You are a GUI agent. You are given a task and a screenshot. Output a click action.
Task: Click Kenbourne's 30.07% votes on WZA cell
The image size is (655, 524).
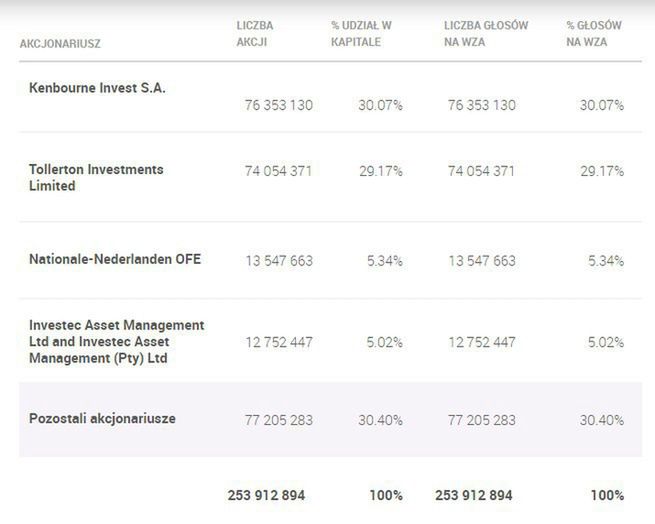[x=602, y=105]
